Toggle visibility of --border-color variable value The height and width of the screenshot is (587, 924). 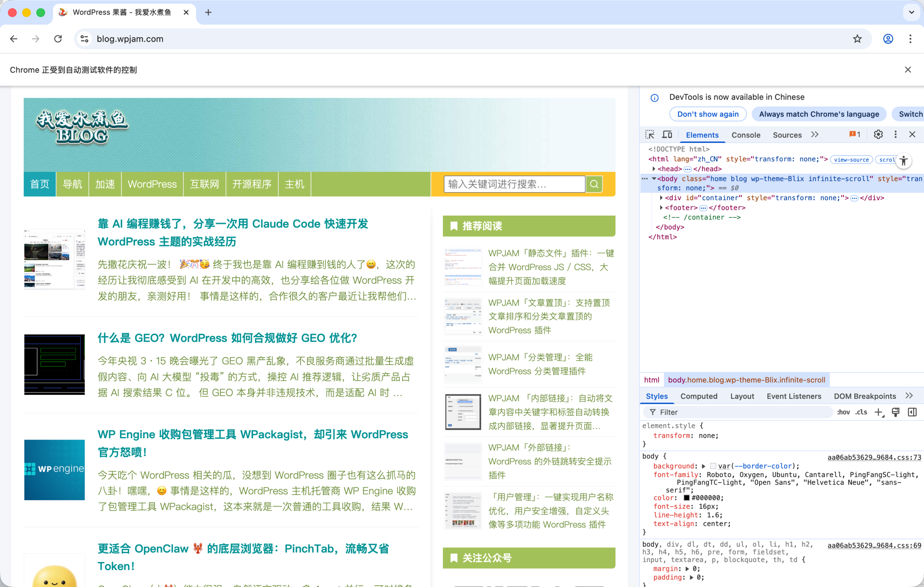tap(714, 466)
